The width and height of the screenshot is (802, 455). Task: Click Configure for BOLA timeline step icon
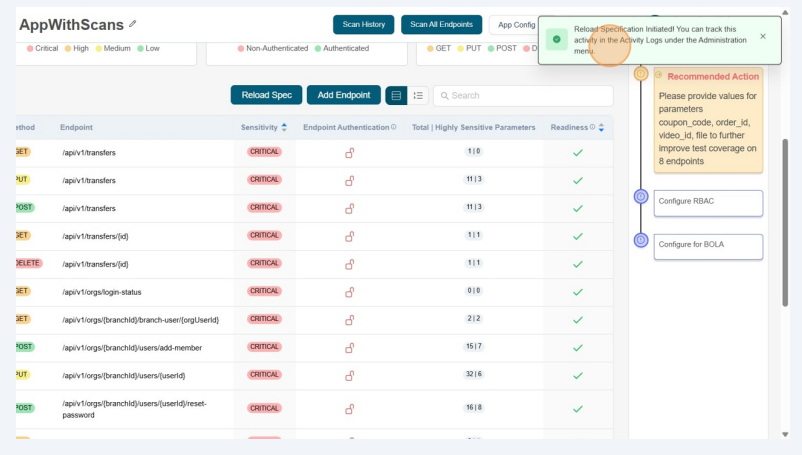coord(641,240)
